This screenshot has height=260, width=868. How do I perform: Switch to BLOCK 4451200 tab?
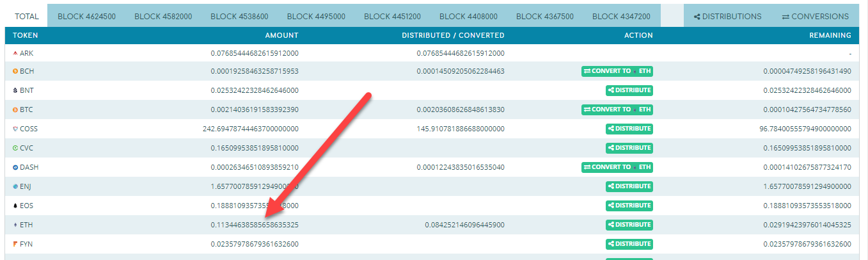pyautogui.click(x=392, y=16)
